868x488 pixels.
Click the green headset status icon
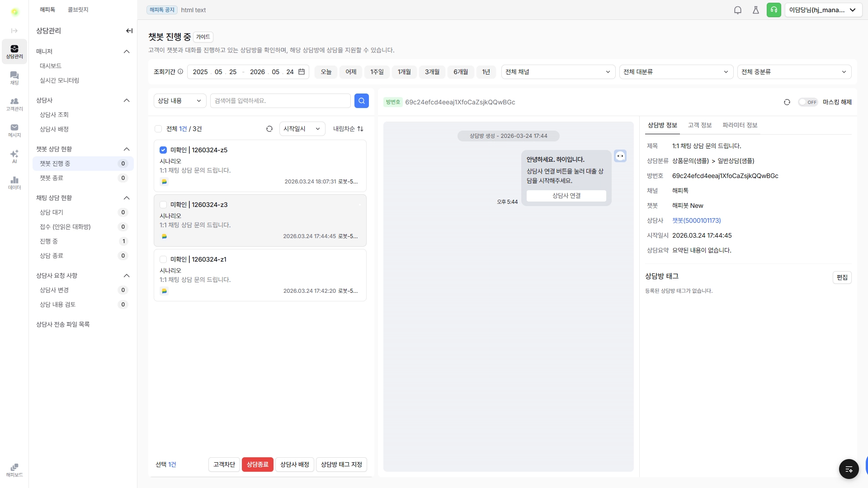pos(774,10)
